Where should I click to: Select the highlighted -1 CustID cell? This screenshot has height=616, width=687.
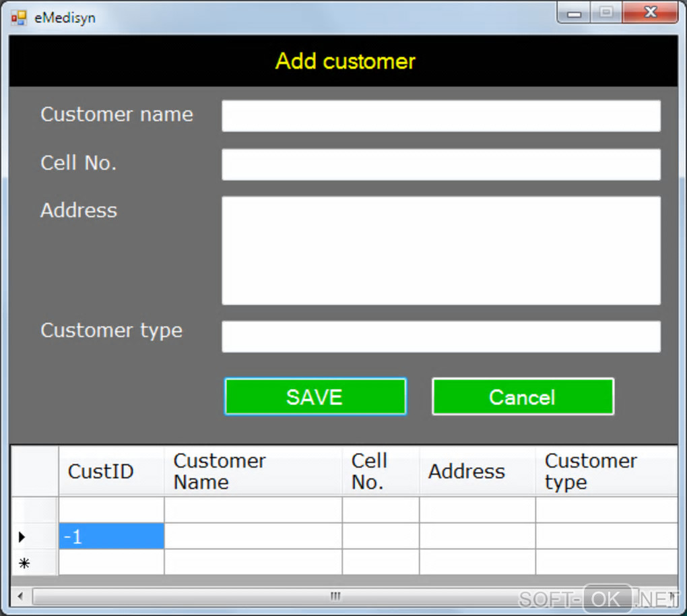point(111,536)
